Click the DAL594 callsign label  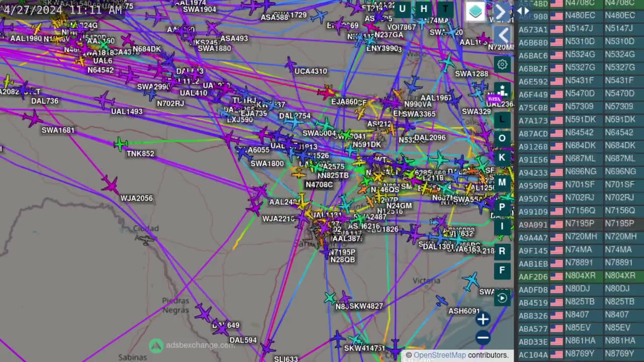point(243,340)
